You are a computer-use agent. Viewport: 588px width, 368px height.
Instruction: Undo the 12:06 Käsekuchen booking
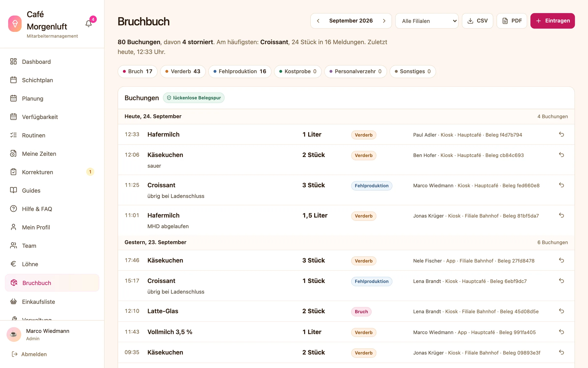click(562, 155)
